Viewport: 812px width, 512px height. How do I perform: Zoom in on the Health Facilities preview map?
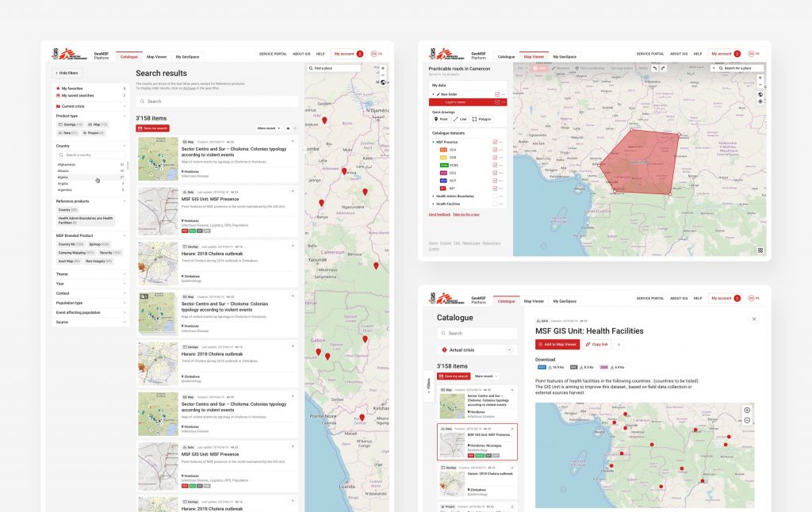point(747,410)
